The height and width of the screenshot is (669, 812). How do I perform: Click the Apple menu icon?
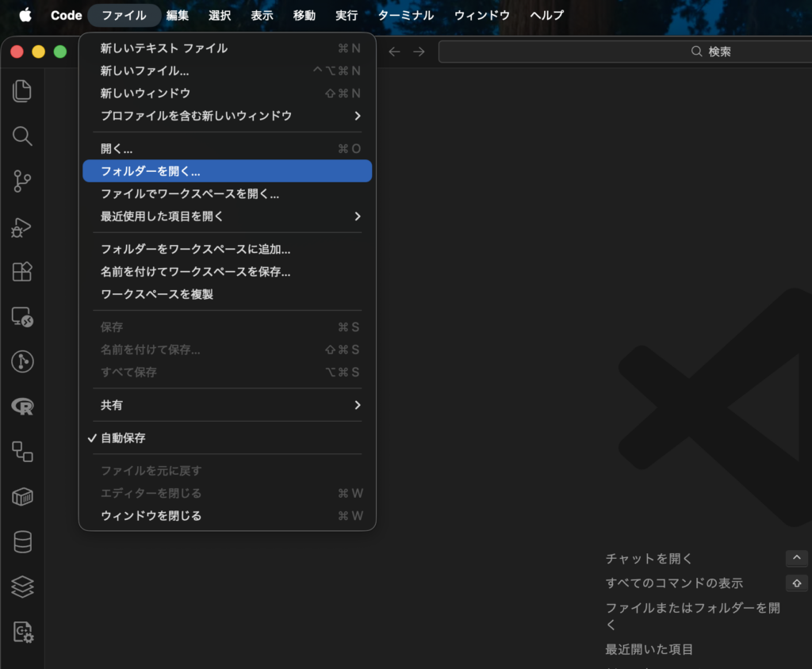pos(25,15)
